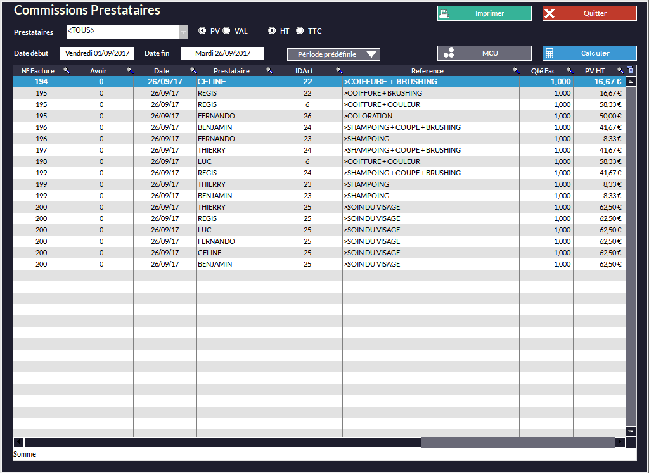Select the VAL radio button

click(x=227, y=31)
